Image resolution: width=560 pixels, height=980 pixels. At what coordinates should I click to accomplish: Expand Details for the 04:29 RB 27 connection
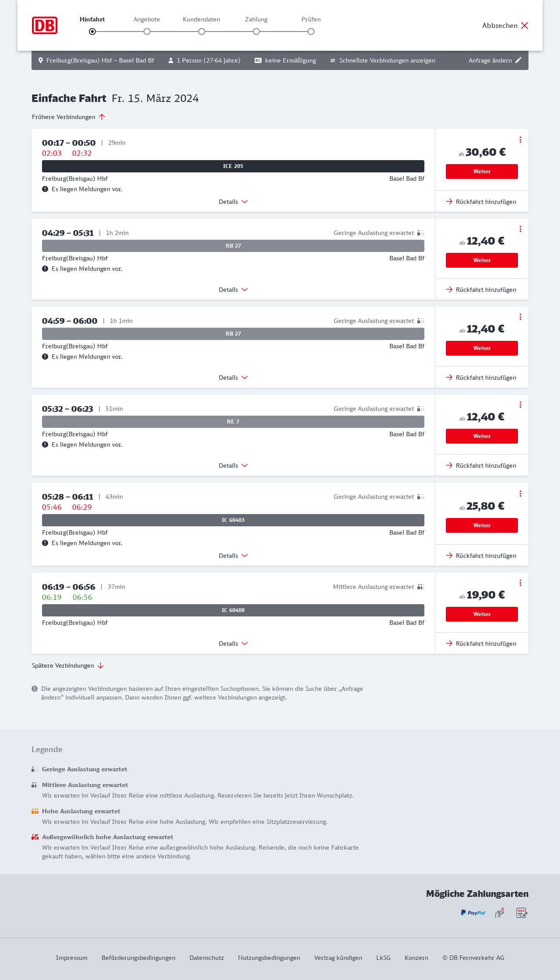coord(233,290)
